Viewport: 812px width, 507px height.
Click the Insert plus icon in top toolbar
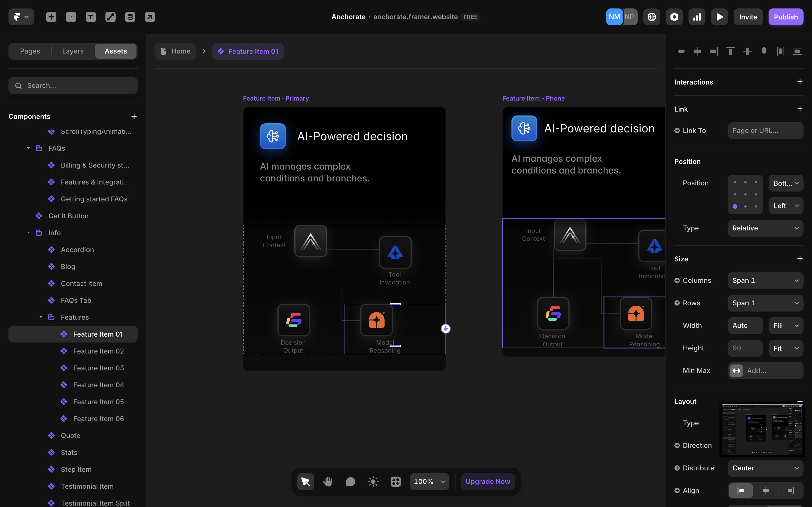point(51,17)
